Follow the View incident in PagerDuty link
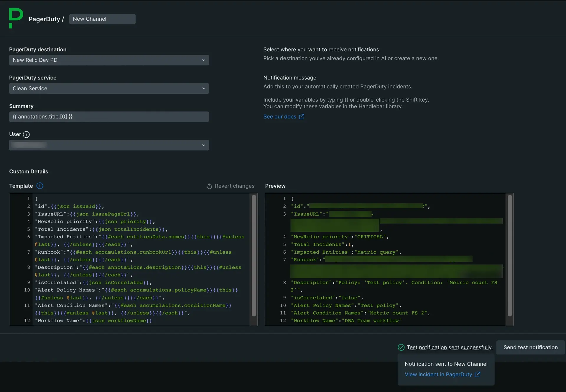Screen dimensions: 566x392 pyautogui.click(x=438, y=374)
